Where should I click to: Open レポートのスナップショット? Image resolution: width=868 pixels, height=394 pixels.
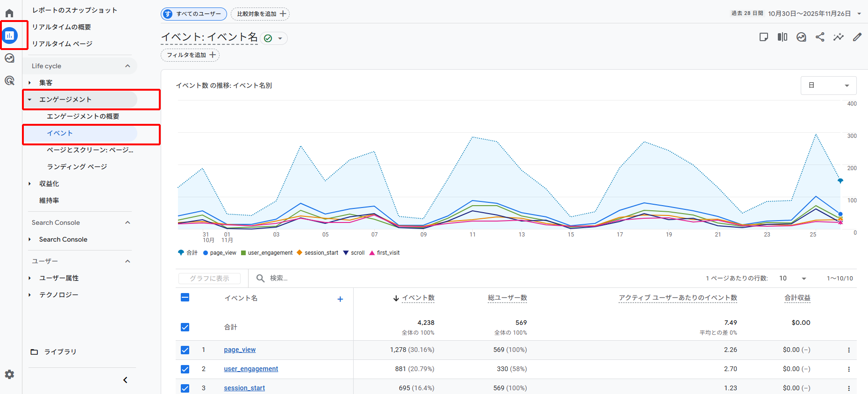tap(75, 10)
